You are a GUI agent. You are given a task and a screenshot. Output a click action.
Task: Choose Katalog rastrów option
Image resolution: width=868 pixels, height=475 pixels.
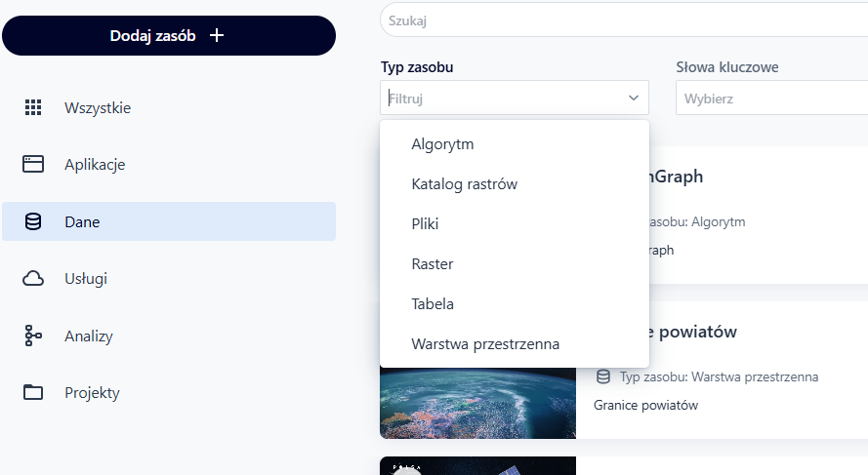[x=464, y=184]
